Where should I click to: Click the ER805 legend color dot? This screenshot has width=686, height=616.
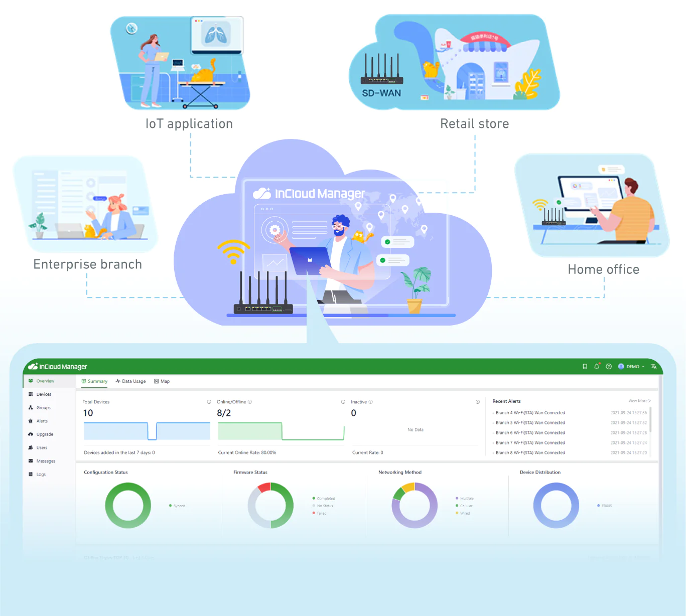coord(598,506)
